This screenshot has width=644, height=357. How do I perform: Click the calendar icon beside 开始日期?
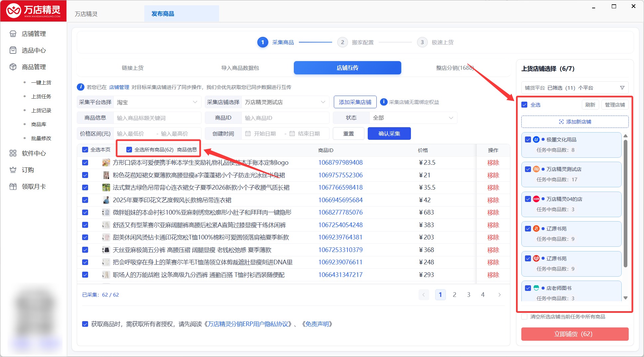point(248,134)
